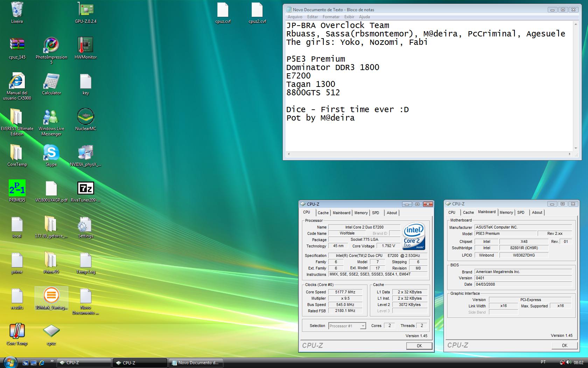Switch to Mainboard tab in left CPU-Z
588x368 pixels.
[x=341, y=213]
